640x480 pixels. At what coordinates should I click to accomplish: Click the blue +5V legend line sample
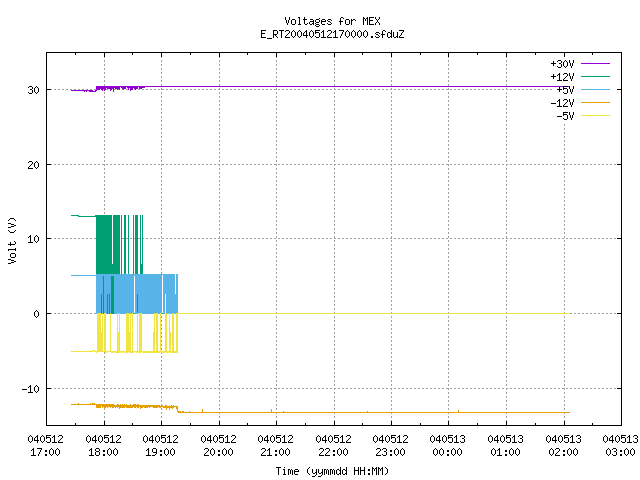tap(596, 89)
